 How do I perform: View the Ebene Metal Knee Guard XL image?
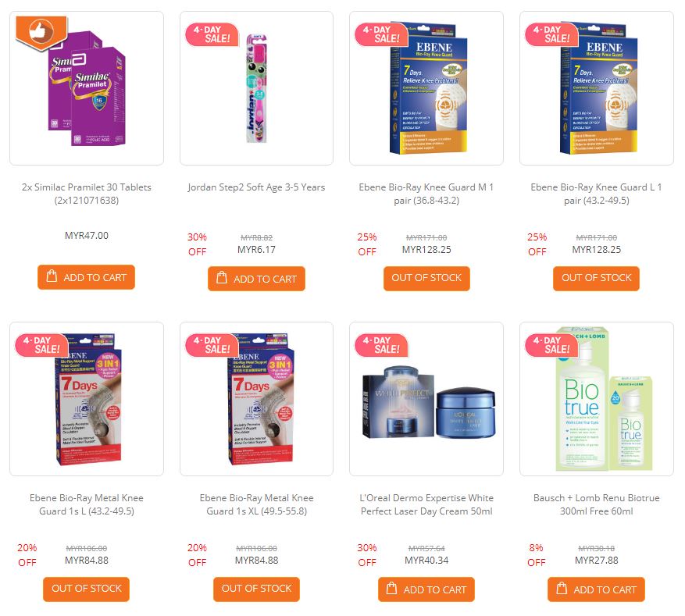click(x=256, y=399)
